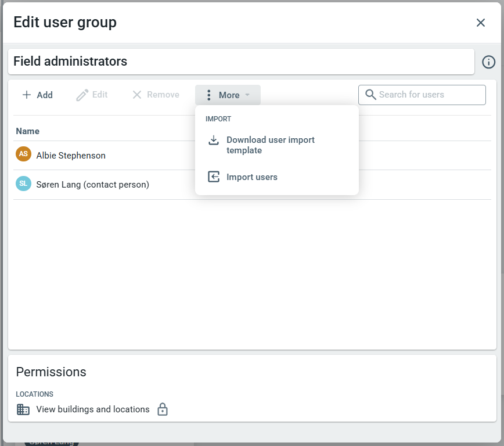Close the Edit user group dialog
Screen dimensions: 504x446
click(480, 23)
